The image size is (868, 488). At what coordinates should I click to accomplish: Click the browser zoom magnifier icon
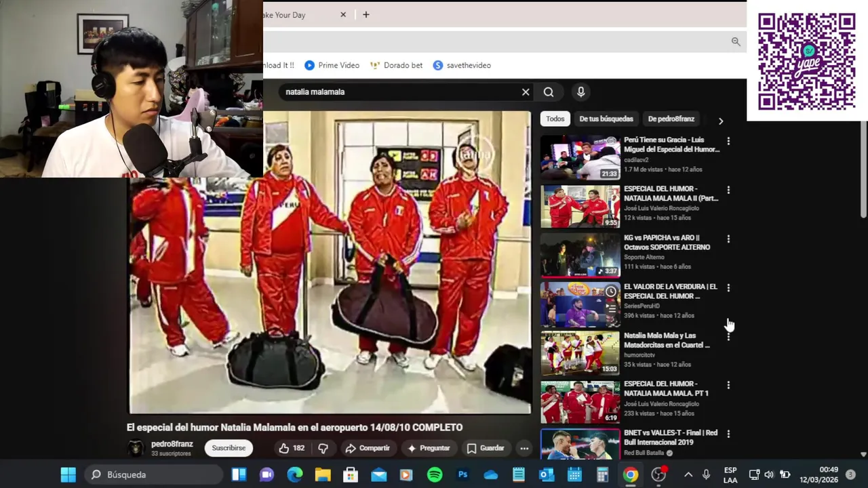[736, 42]
